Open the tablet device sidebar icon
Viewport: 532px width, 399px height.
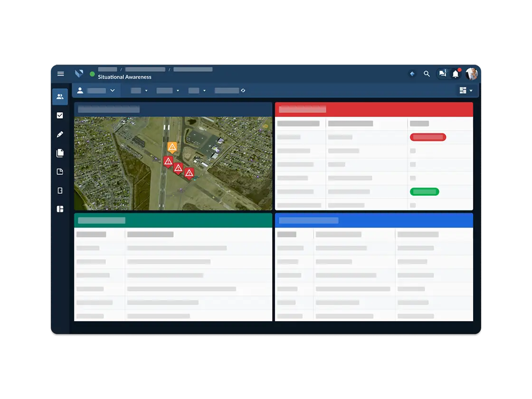60,190
